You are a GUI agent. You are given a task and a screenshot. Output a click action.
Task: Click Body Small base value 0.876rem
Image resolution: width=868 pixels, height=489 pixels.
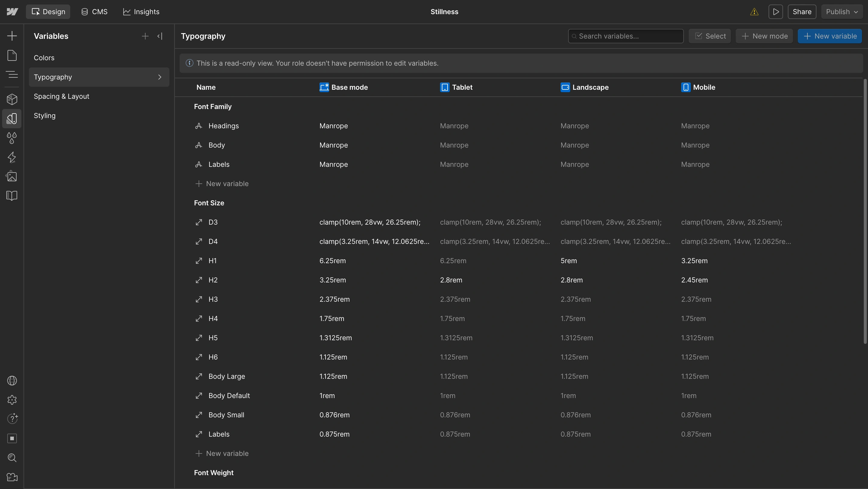tap(334, 415)
